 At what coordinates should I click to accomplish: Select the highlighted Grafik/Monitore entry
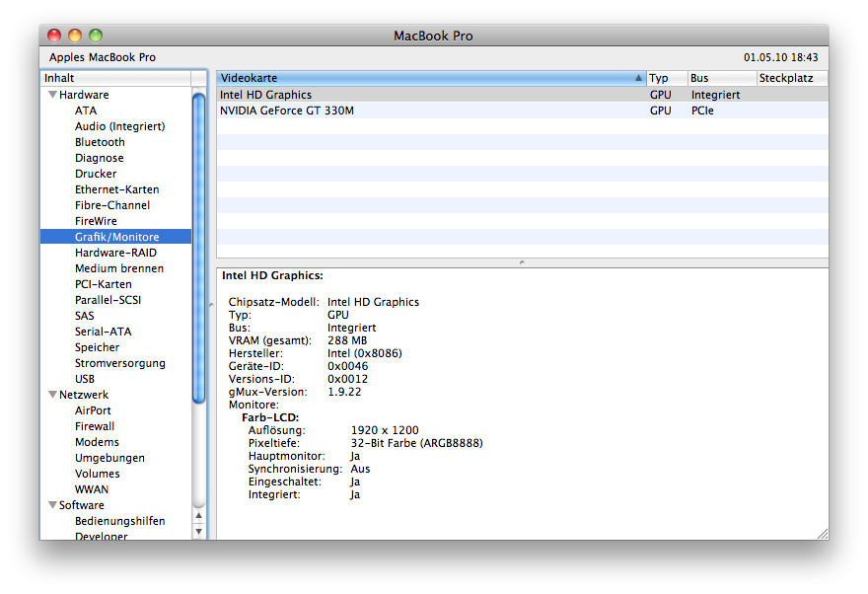click(x=115, y=237)
